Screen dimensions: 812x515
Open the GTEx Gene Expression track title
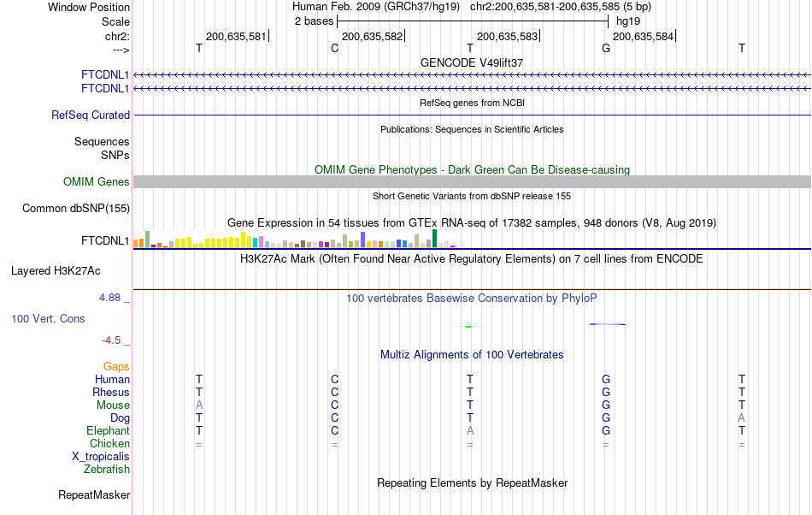click(x=472, y=222)
